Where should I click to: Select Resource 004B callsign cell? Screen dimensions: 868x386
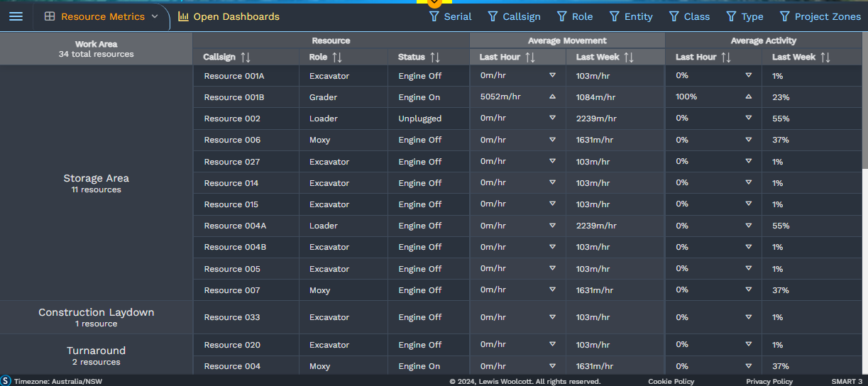click(246, 247)
